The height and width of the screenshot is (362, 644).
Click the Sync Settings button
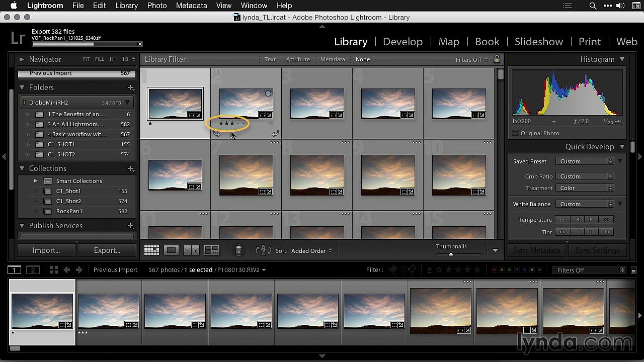[x=598, y=250]
